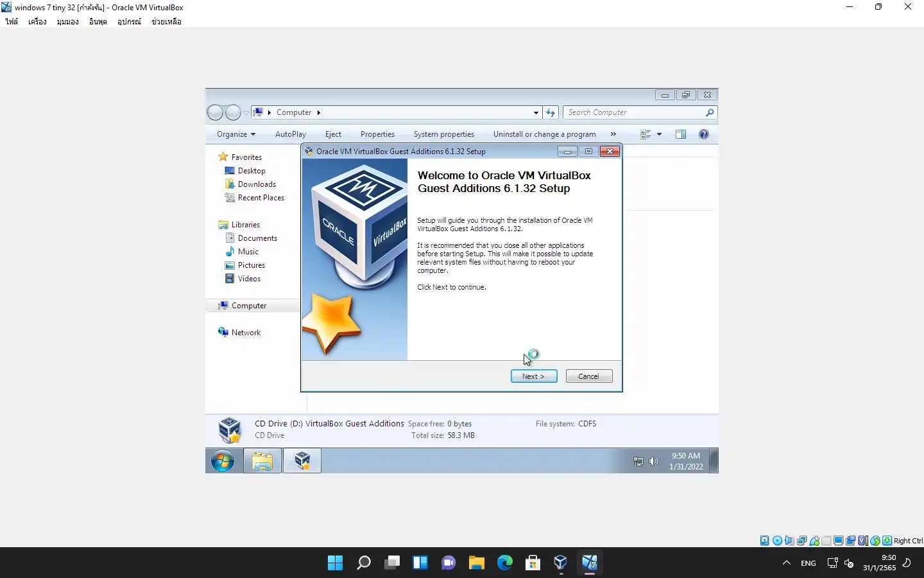Open the Machine menu in VirtualBox menu bar
Viewport: 924px width, 578px height.
37,22
